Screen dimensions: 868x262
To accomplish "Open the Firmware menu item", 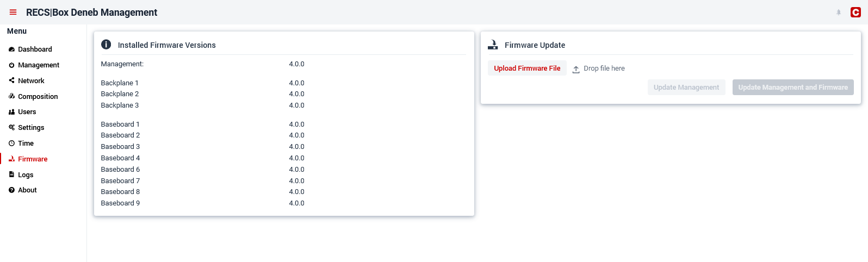I will [33, 159].
